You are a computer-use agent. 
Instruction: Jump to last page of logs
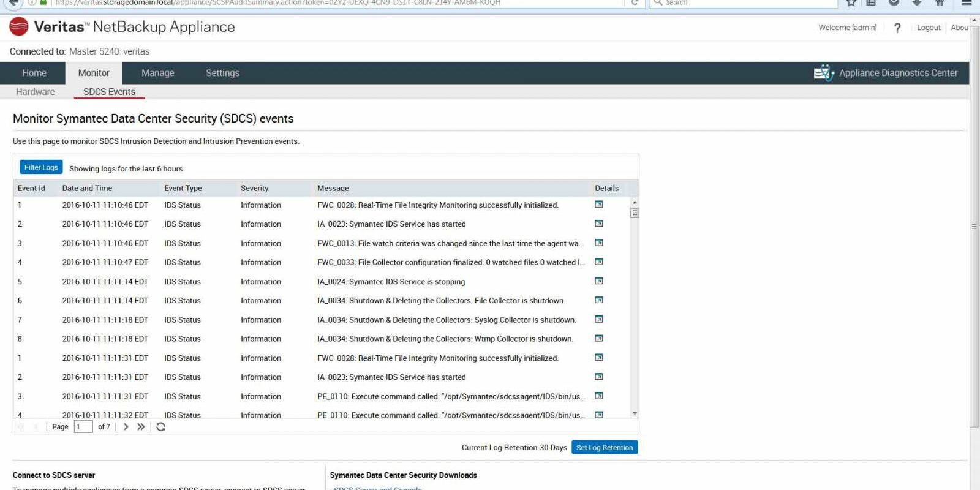pyautogui.click(x=141, y=427)
